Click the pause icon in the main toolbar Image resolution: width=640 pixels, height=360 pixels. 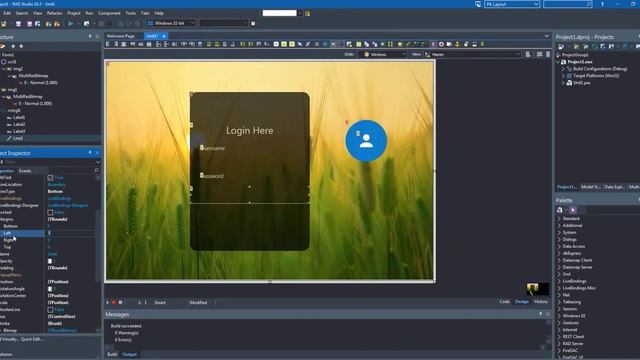[101, 24]
